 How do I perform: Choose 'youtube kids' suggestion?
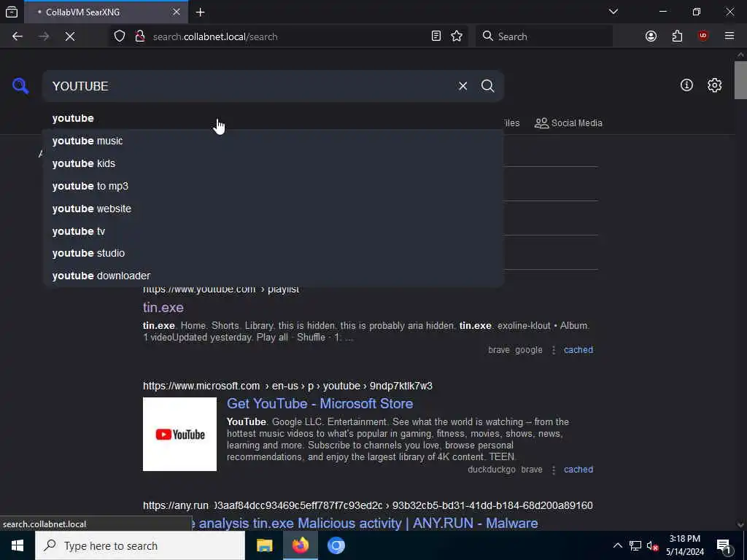pyautogui.click(x=273, y=163)
